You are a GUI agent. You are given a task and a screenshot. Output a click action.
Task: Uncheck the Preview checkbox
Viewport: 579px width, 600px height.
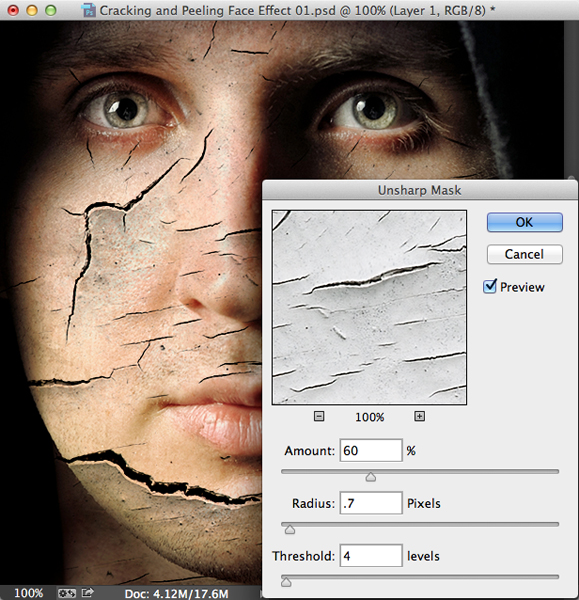(x=489, y=287)
